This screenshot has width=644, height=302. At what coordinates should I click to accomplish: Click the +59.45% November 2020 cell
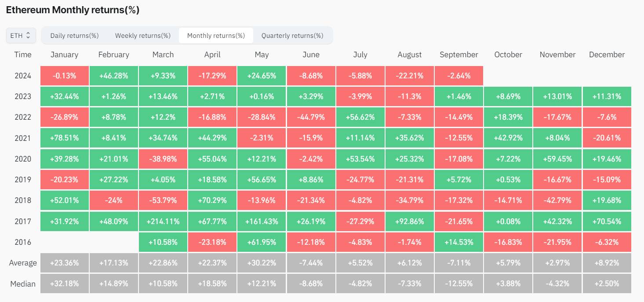pyautogui.click(x=557, y=158)
